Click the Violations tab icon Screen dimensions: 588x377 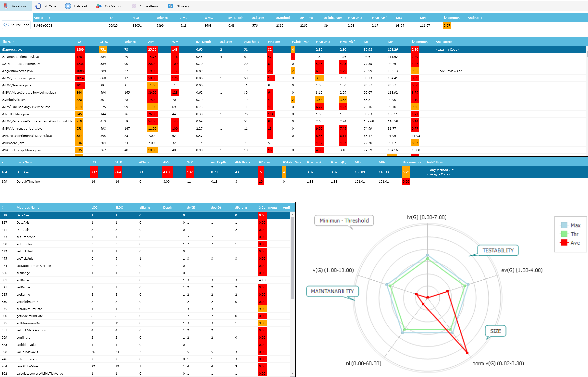pyautogui.click(x=6, y=6)
